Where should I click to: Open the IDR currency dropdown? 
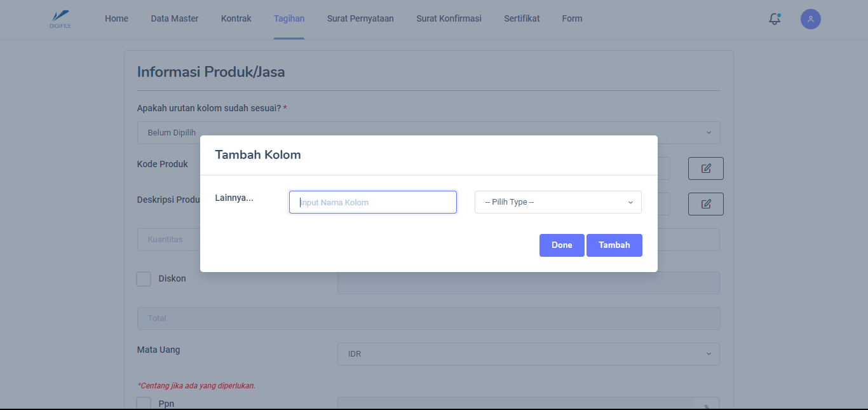point(528,354)
